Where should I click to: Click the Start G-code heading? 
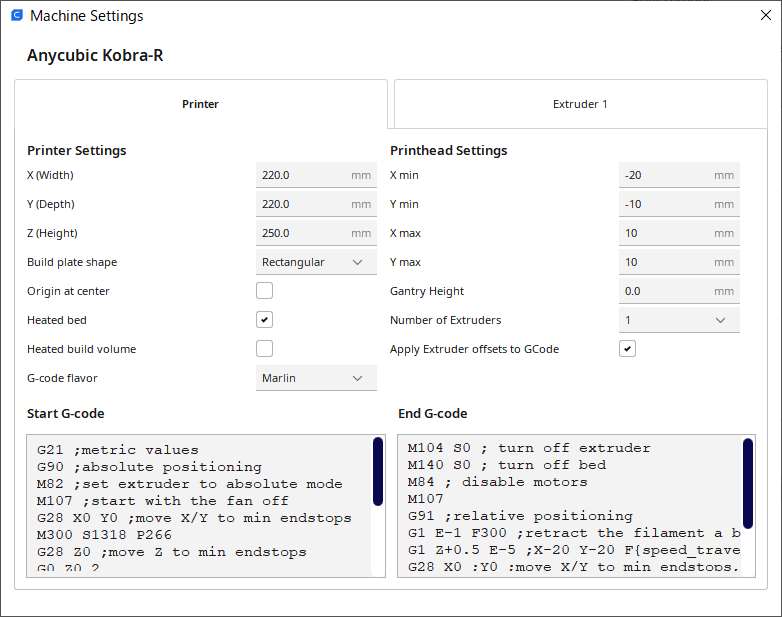66,413
